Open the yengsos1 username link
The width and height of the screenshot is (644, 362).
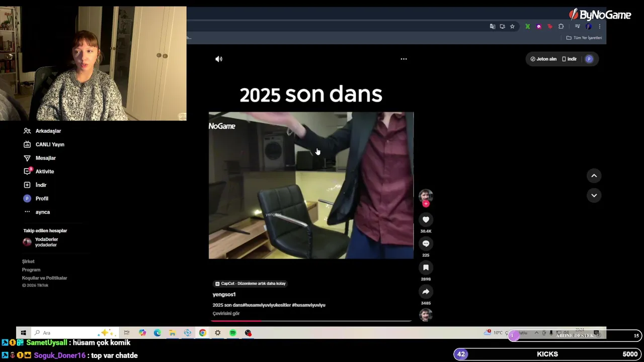coord(224,295)
